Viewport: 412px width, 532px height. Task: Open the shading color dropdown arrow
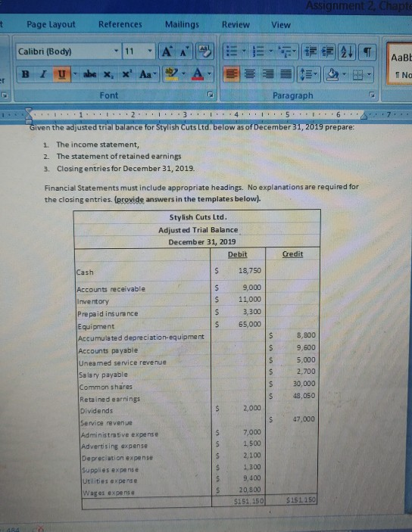(x=345, y=74)
